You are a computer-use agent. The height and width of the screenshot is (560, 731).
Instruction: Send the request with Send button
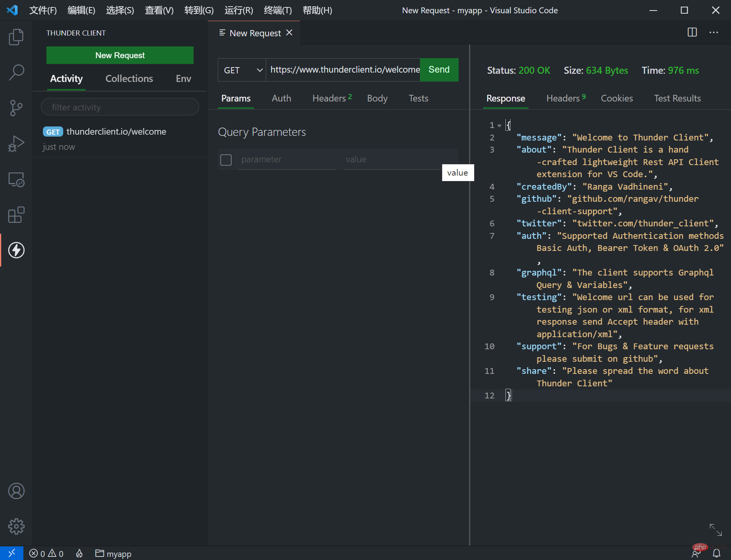(439, 70)
